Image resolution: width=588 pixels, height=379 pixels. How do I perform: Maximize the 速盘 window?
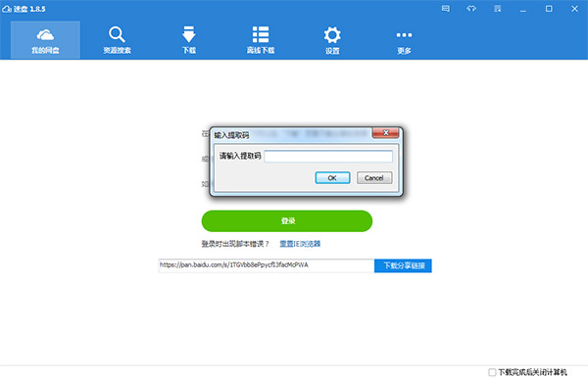[x=549, y=9]
